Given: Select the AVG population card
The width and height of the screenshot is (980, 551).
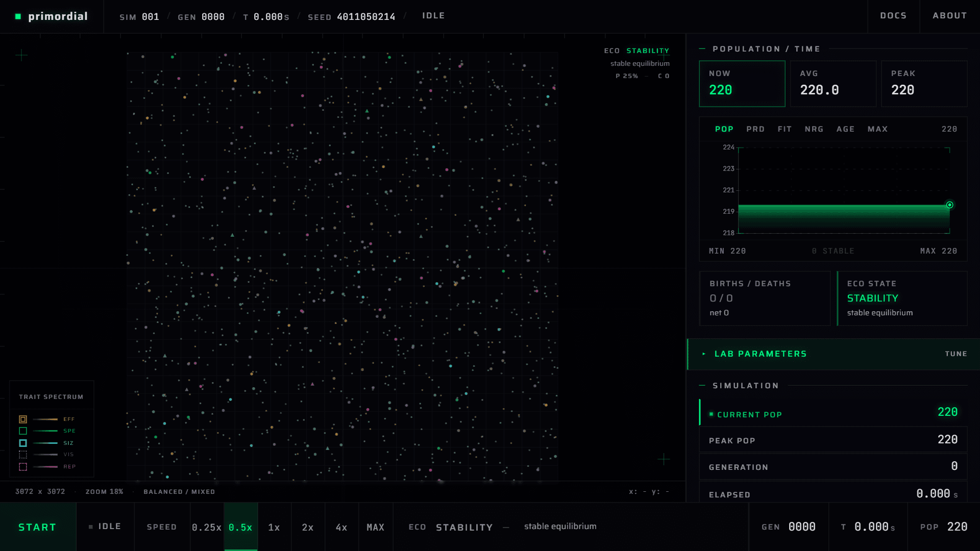Looking at the screenshot, I should pos(833,84).
